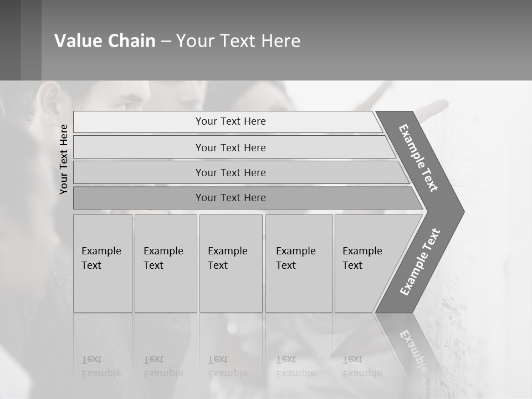Click the mirrored text reflection under leftmost box
Viewport: 532px width, 399px height.
101,367
